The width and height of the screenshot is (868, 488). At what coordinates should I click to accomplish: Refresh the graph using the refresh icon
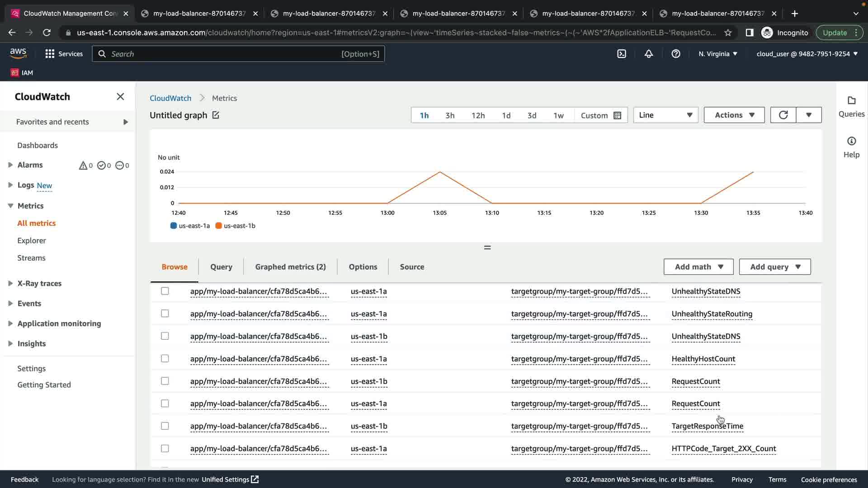[x=783, y=115]
